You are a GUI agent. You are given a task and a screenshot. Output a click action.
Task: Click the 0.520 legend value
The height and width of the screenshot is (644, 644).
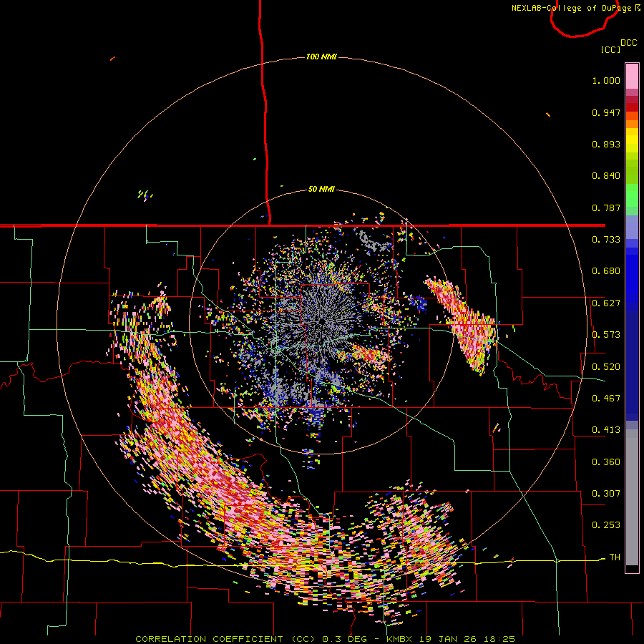606,367
